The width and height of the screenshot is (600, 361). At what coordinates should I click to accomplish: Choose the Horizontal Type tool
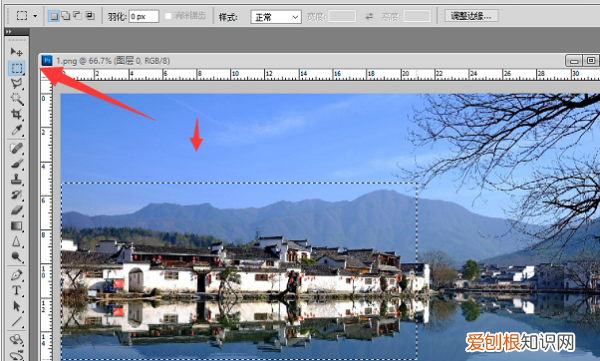coord(16,291)
